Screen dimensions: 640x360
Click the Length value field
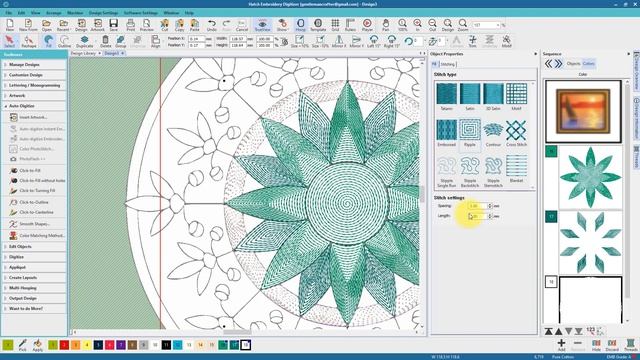pos(477,216)
